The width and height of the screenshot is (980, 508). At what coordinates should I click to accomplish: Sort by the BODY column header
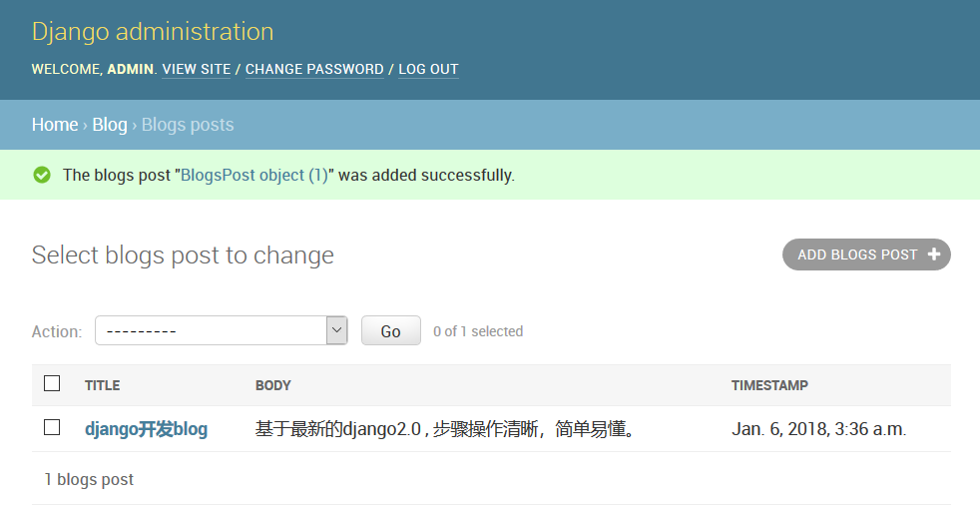tap(272, 385)
